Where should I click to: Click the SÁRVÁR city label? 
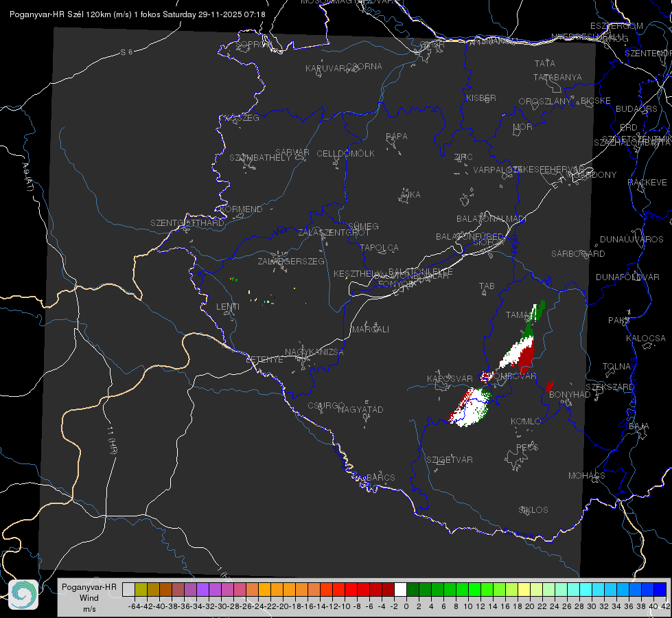click(x=292, y=152)
